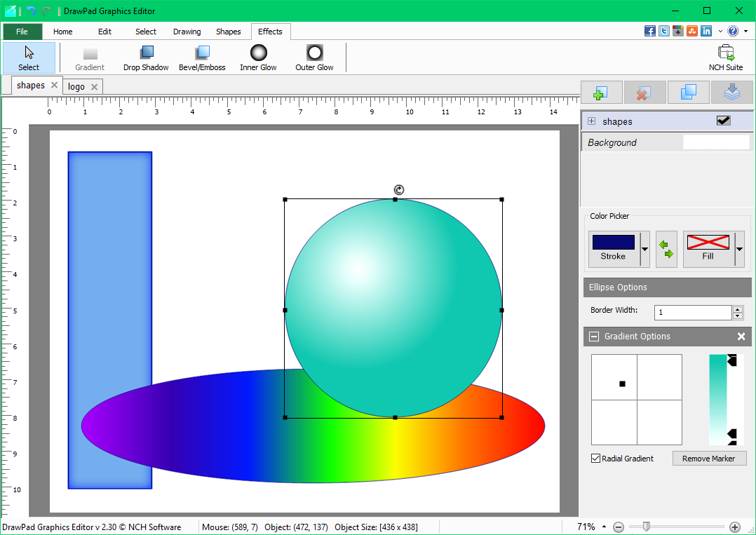Open the File menu
This screenshot has width=756, height=535.
pyautogui.click(x=22, y=32)
